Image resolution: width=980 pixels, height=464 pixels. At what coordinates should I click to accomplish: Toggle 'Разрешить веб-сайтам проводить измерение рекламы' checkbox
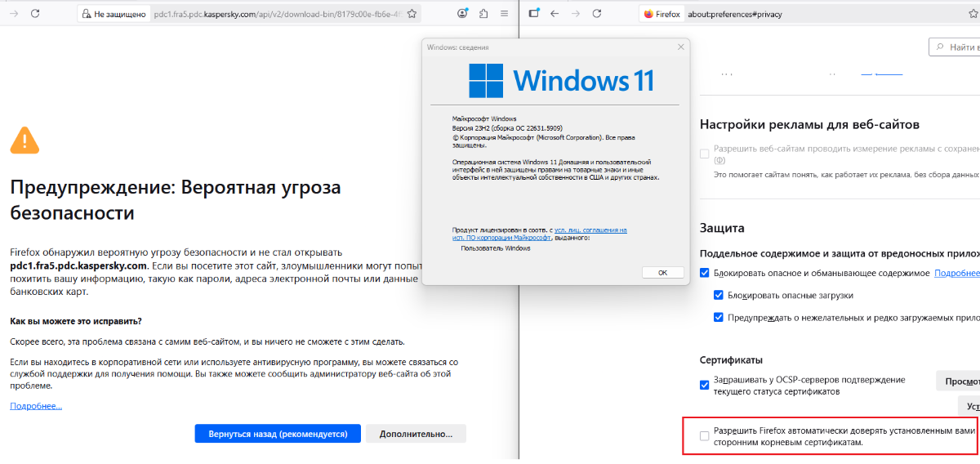coord(705,154)
